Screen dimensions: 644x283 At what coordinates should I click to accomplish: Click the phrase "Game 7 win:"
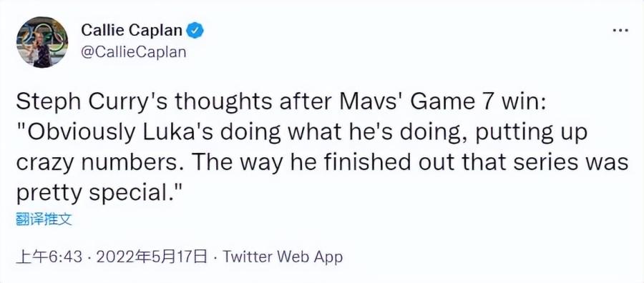click(x=479, y=102)
